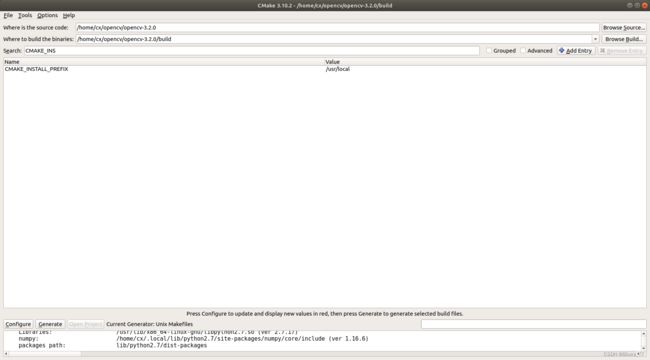650x360 pixels.
Task: Click the Configure button
Action: (18, 324)
